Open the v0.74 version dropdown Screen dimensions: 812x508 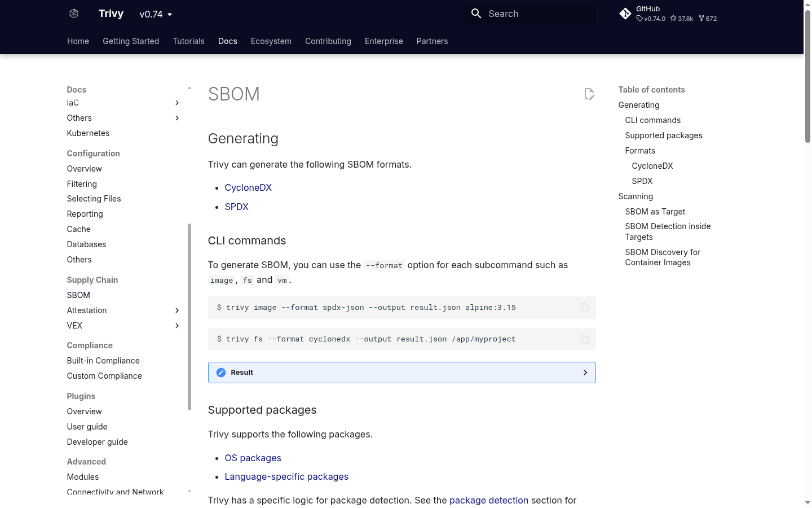pos(156,14)
